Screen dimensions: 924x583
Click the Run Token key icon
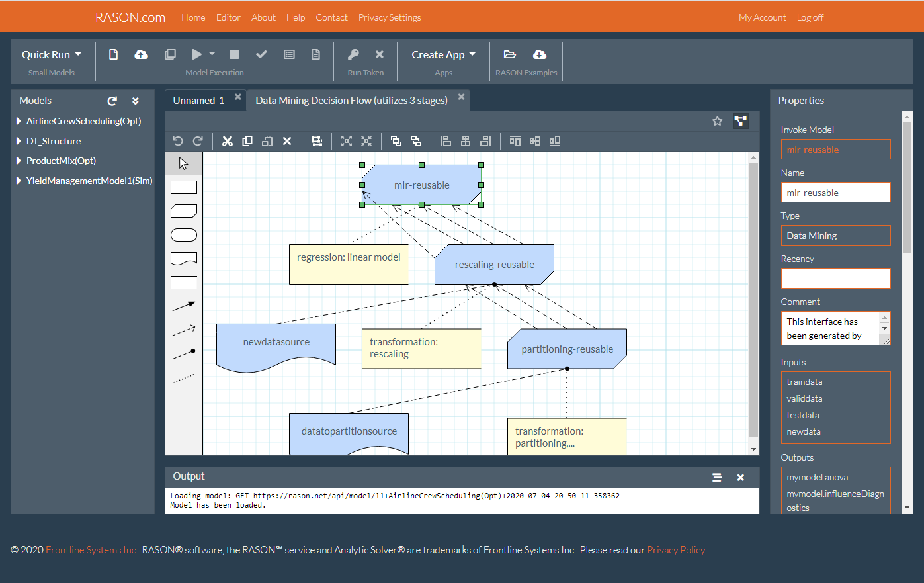coord(353,54)
